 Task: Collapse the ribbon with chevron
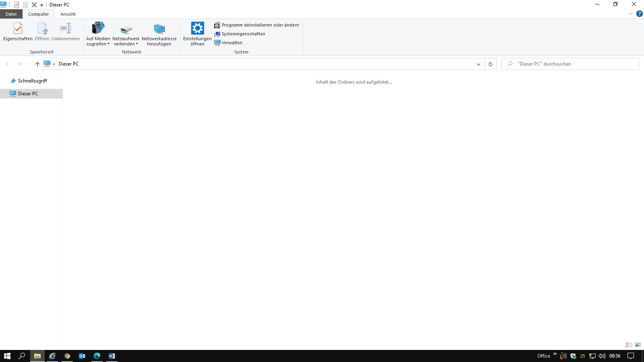coord(631,14)
